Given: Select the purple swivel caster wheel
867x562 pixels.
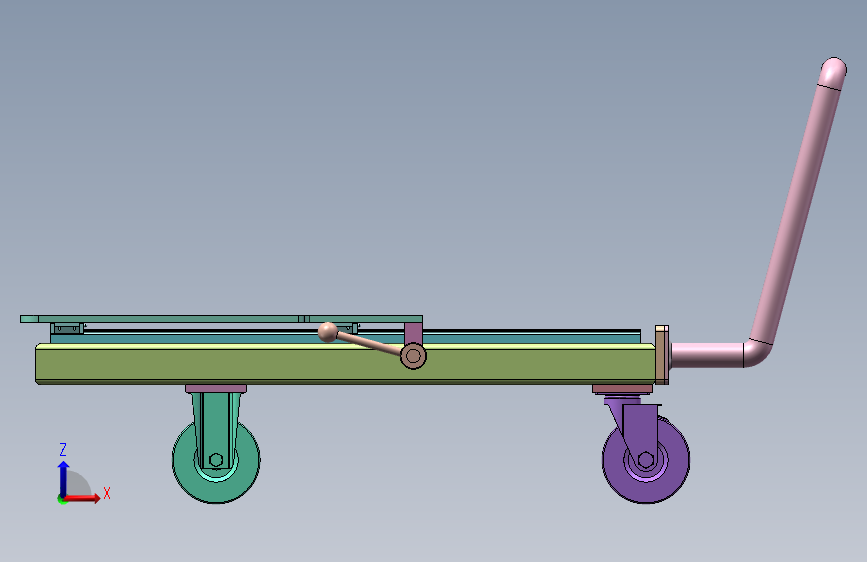Looking at the screenshot, I should coord(646,460).
